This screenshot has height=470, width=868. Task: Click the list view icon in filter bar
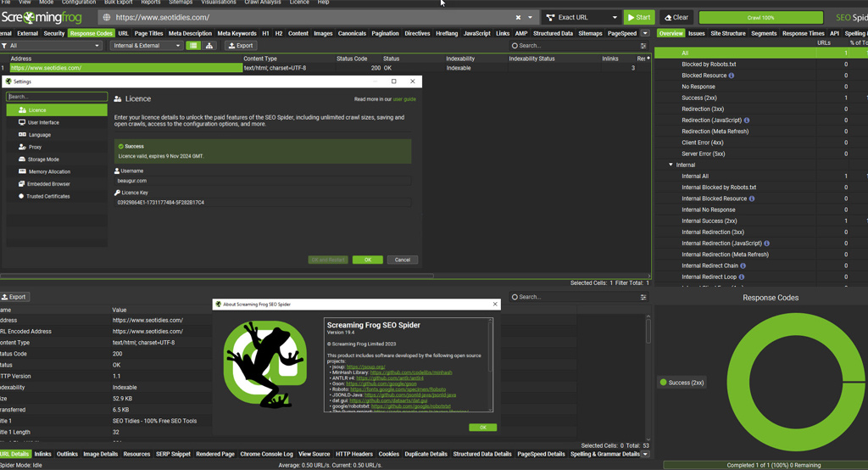point(193,46)
